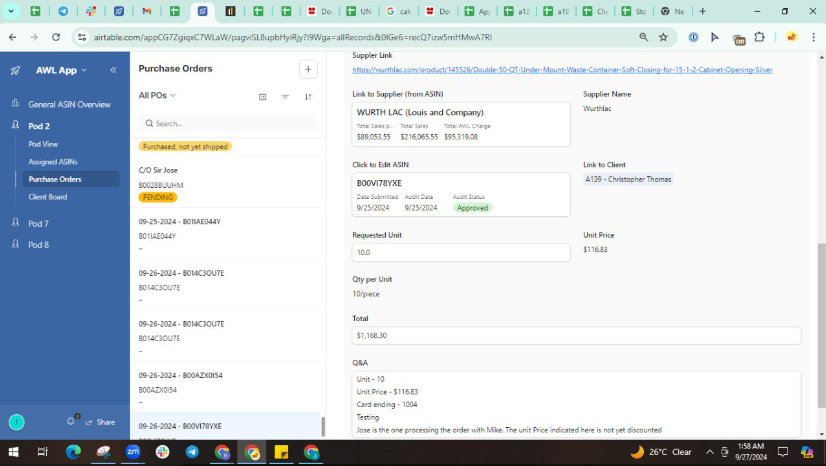Click the Approved audit status badge

[x=473, y=207]
